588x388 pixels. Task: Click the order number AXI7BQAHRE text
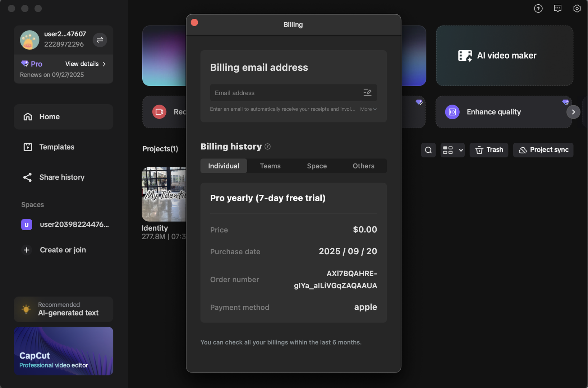(x=335, y=280)
